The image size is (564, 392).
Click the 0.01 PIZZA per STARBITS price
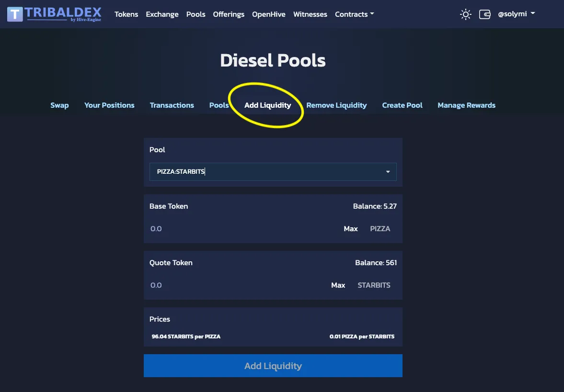point(362,336)
